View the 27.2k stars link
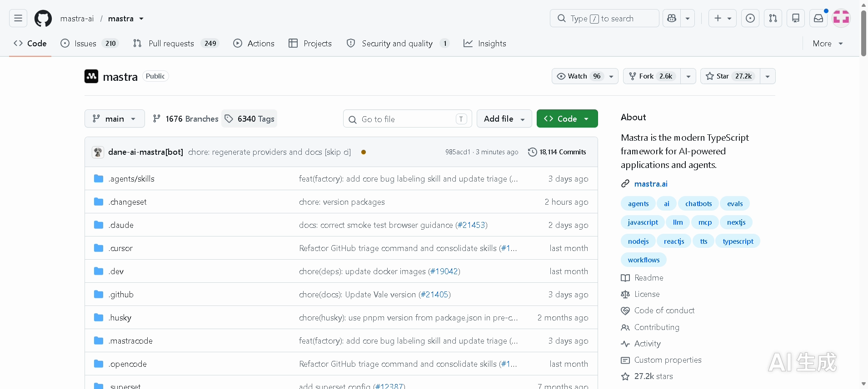 [x=653, y=376]
